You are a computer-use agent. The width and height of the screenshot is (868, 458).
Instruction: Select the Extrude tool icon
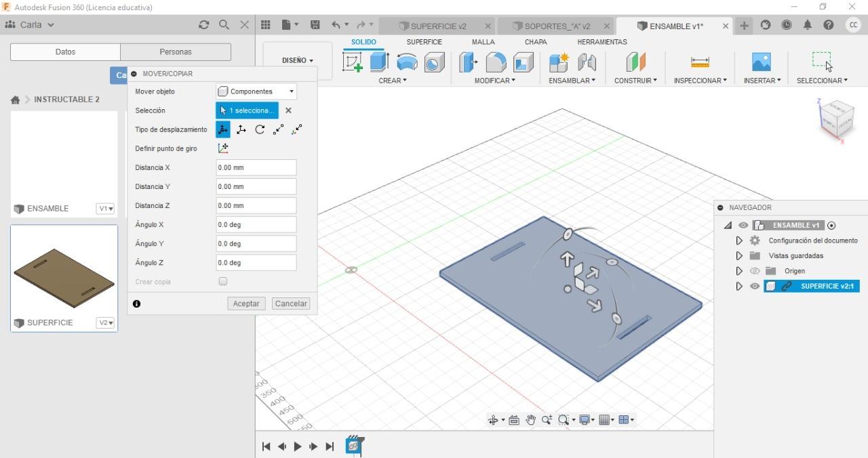tap(379, 62)
